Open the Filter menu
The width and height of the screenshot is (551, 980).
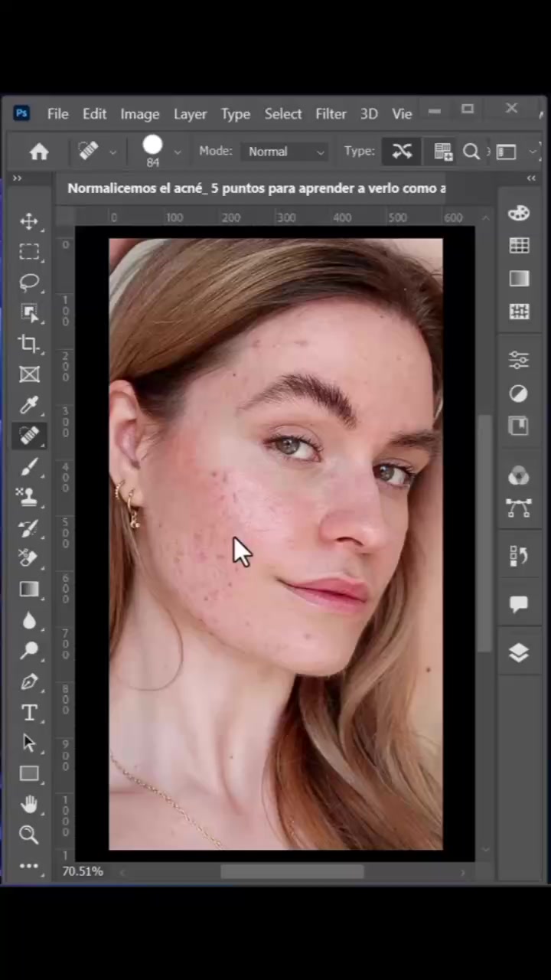pyautogui.click(x=331, y=113)
